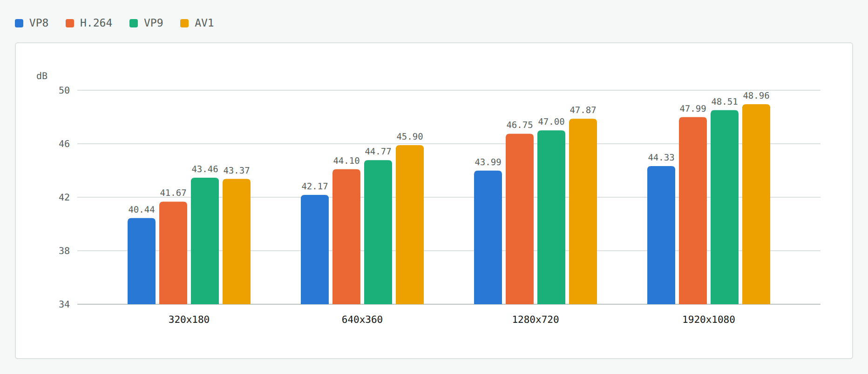Screen dimensions: 868x374
Task: Toggle the H.264 legend series
Action: (89, 23)
